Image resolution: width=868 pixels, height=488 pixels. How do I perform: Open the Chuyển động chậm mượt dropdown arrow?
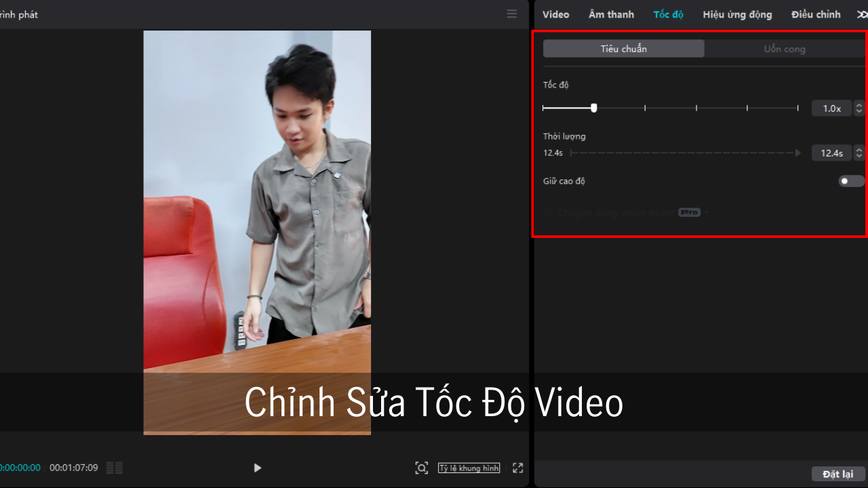coord(707,213)
